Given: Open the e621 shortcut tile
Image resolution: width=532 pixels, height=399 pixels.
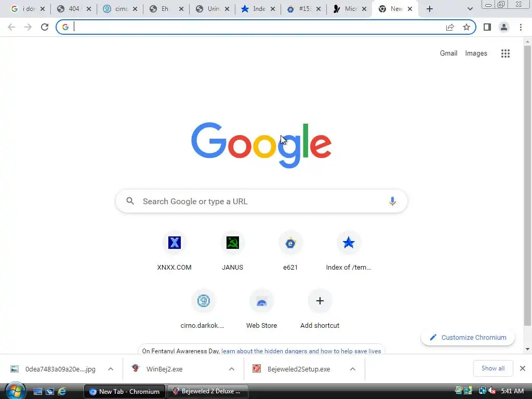Looking at the screenshot, I should [290, 250].
